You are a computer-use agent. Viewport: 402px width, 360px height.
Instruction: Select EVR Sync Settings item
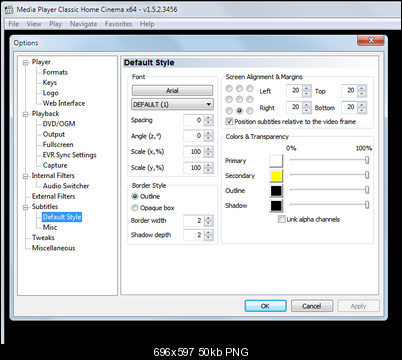69,155
